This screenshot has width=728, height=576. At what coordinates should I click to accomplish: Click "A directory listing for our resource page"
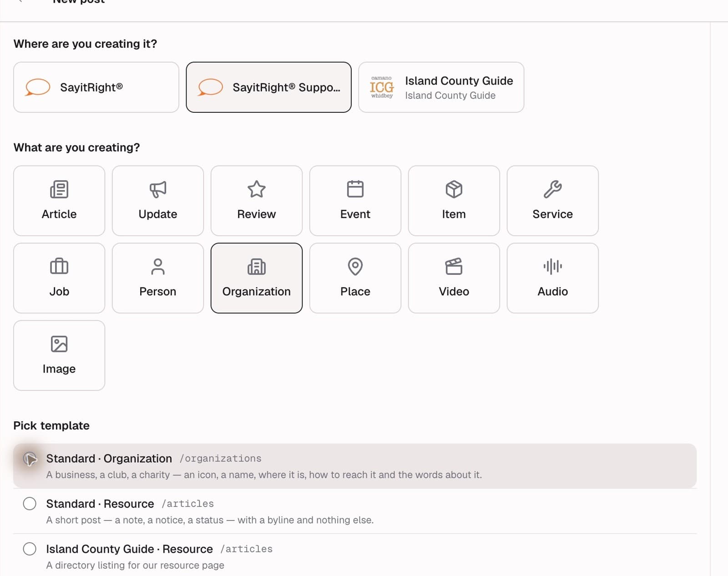pos(135,565)
